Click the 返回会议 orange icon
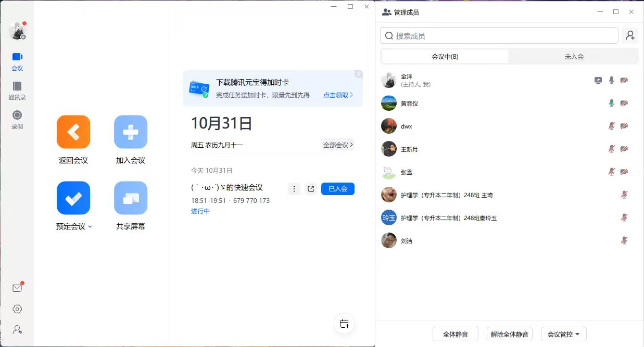This screenshot has width=644, height=347. [x=73, y=132]
